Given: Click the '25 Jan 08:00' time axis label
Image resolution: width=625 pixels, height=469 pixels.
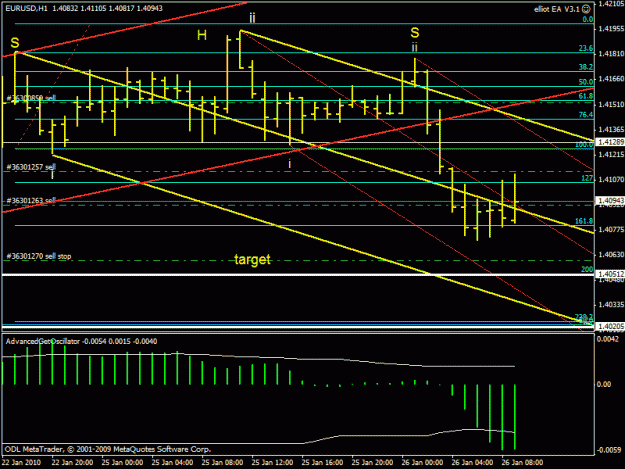Looking at the screenshot, I should (x=222, y=463).
